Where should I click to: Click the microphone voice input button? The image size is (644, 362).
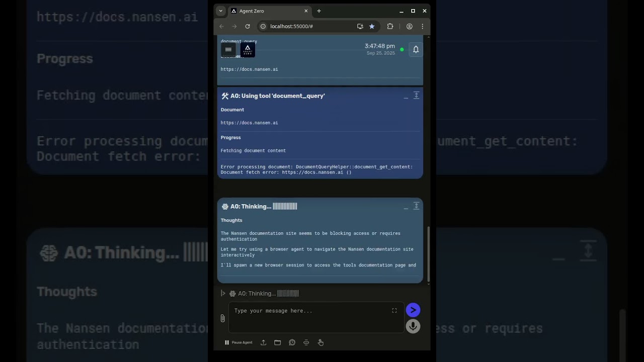(413, 326)
